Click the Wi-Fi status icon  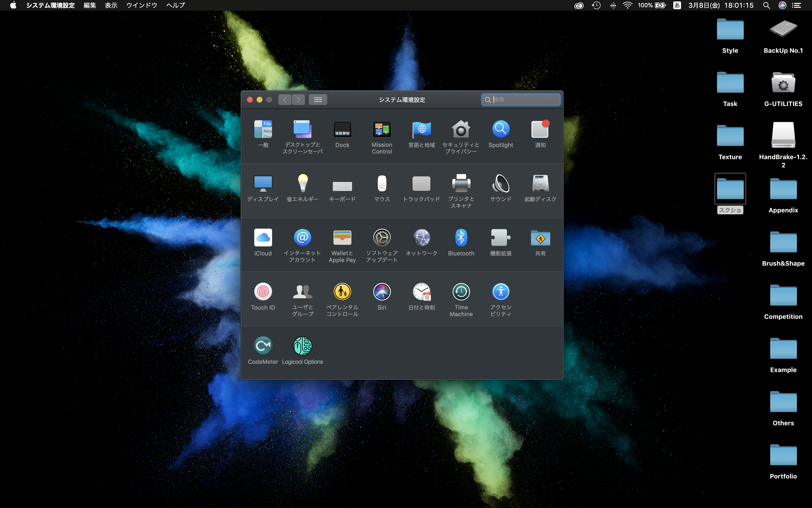pos(627,5)
